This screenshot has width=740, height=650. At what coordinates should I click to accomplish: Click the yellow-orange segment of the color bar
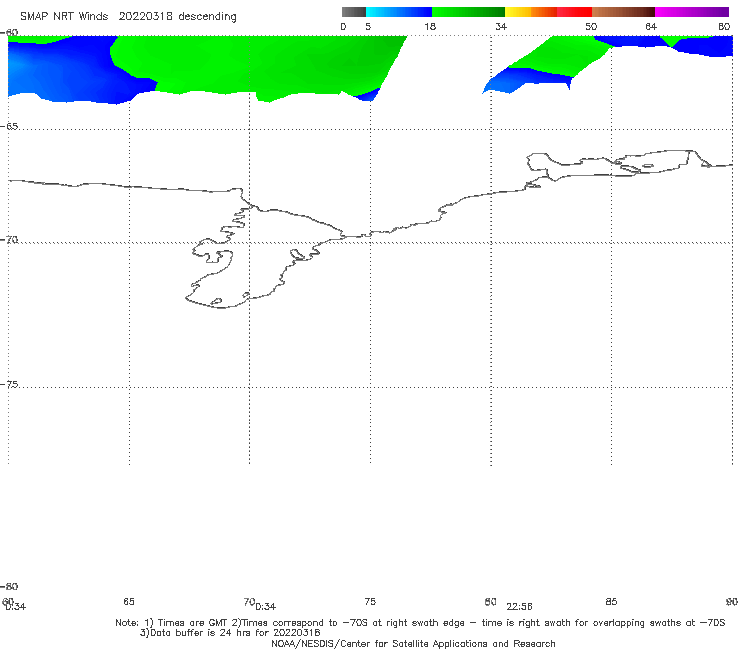(530, 12)
